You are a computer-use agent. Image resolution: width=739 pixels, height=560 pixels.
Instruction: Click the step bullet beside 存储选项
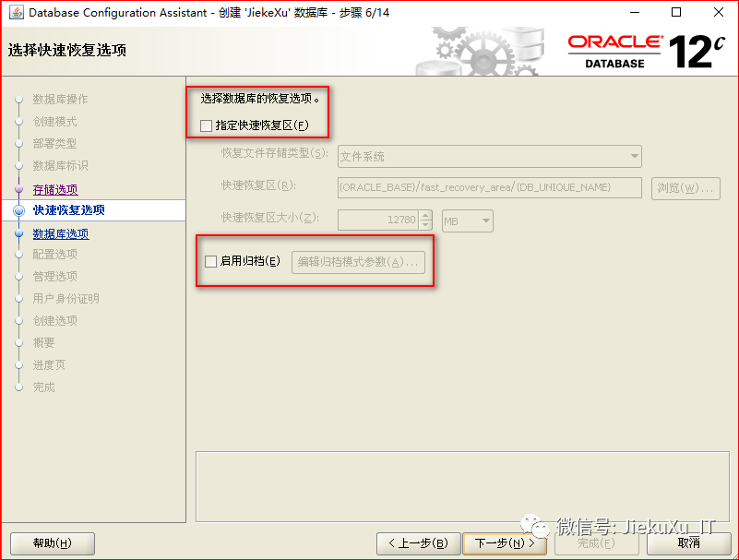coord(18,189)
